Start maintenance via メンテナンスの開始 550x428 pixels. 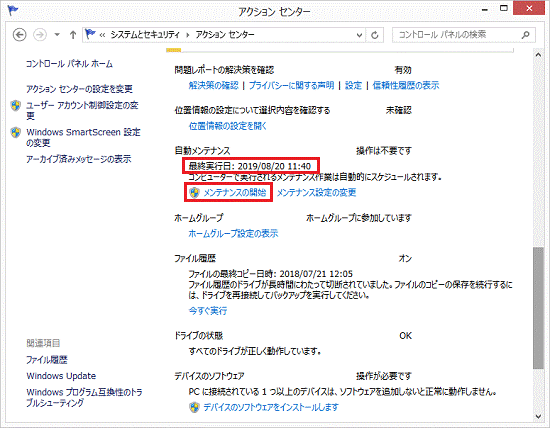point(235,192)
